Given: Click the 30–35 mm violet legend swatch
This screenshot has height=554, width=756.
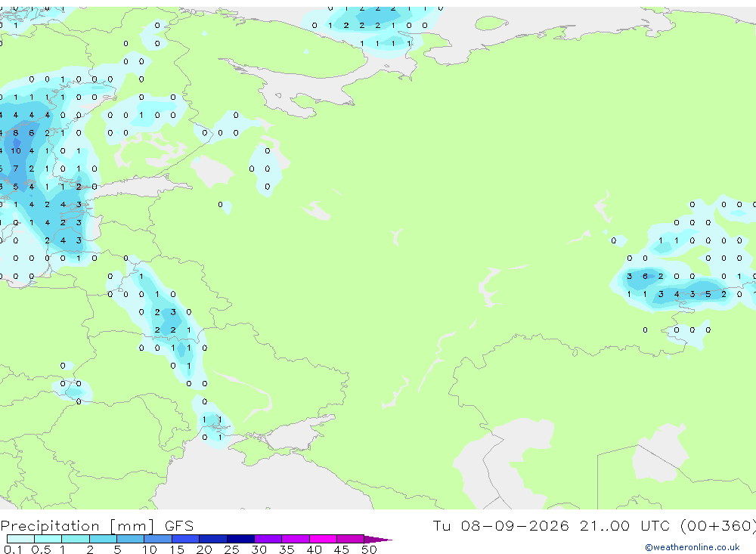Looking at the screenshot, I should 268,539.
